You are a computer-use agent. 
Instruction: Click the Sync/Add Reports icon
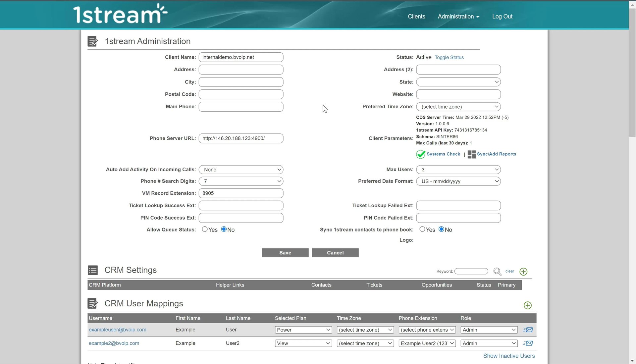click(471, 154)
